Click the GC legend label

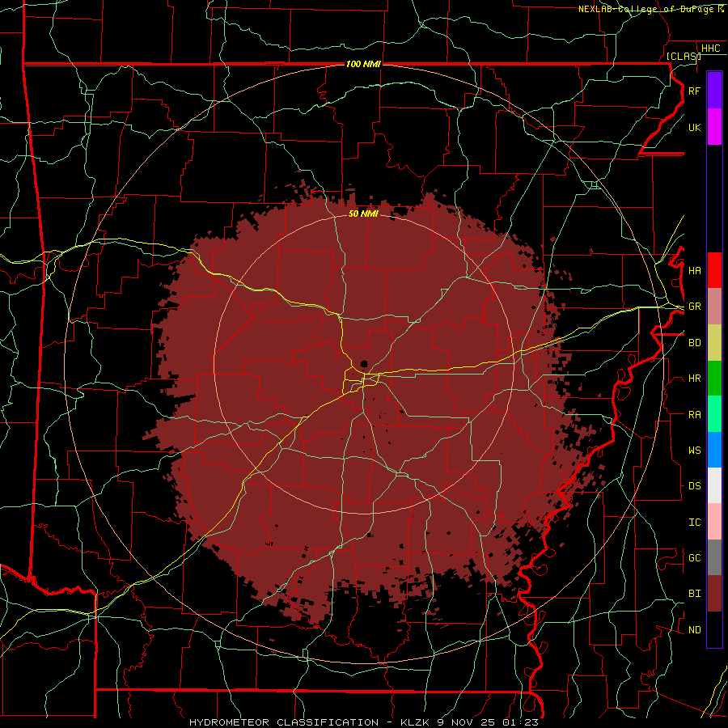coord(694,558)
